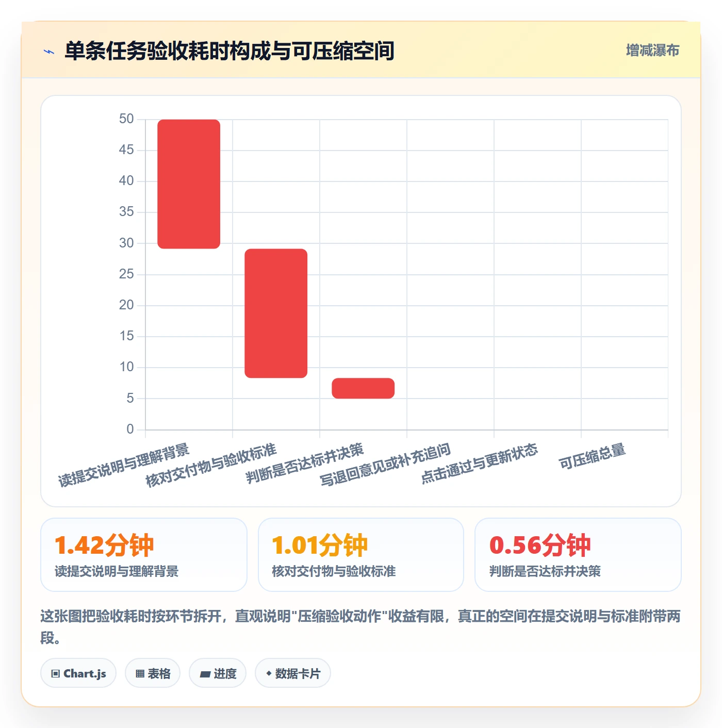722x728 pixels.
Task: Click the small red bar for 判断是否达标并决策
Action: (363, 388)
